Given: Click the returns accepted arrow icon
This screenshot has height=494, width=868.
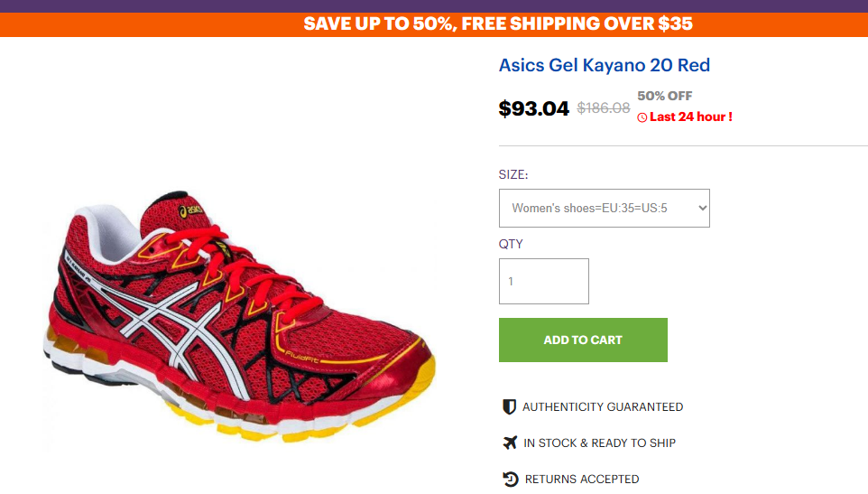Looking at the screenshot, I should [x=510, y=479].
